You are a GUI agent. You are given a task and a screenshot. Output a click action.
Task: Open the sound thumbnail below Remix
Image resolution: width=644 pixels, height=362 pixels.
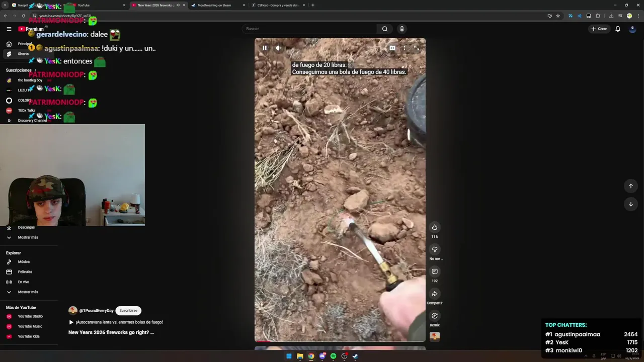[x=435, y=336]
